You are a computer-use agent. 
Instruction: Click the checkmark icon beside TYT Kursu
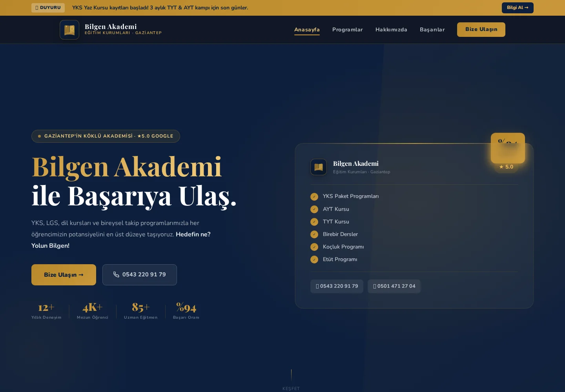coord(314,222)
